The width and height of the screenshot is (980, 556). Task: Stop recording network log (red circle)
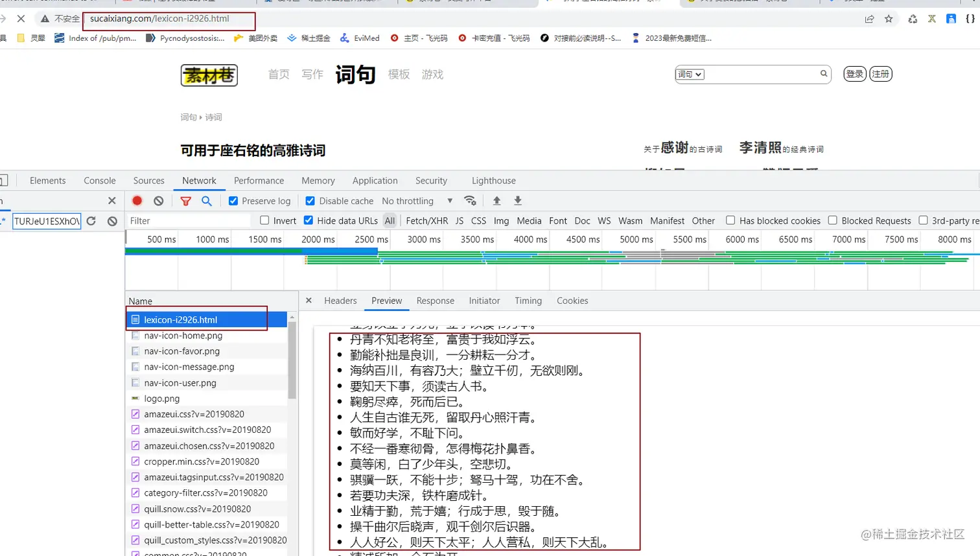(137, 201)
